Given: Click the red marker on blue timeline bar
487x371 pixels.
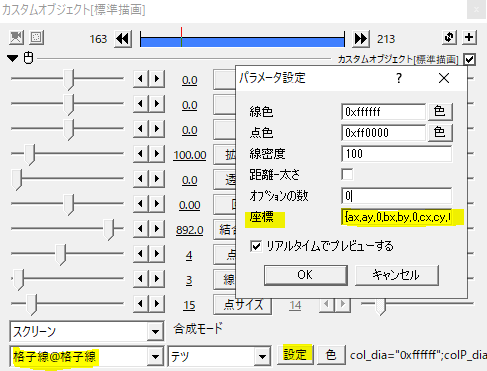Looking at the screenshot, I should tap(181, 37).
